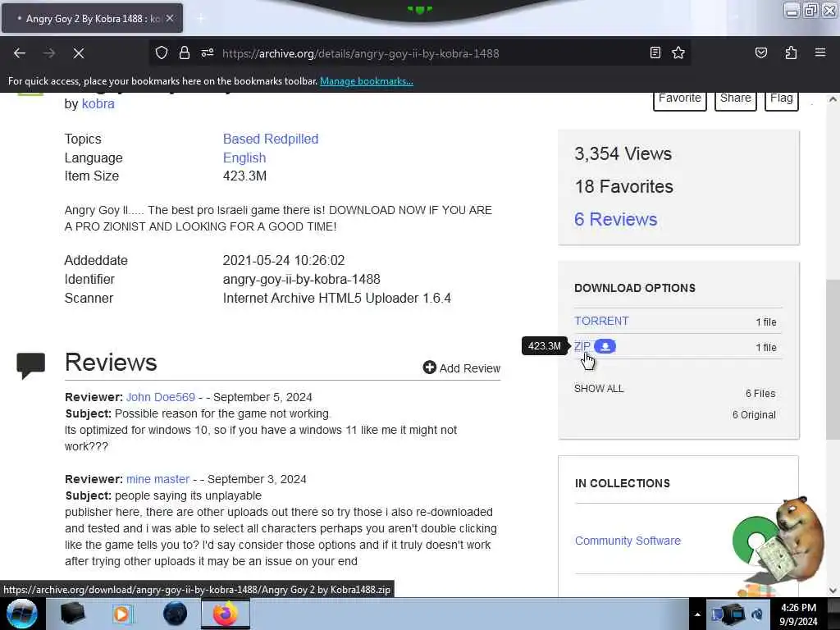Click the Firefox taskbar icon

click(x=226, y=614)
